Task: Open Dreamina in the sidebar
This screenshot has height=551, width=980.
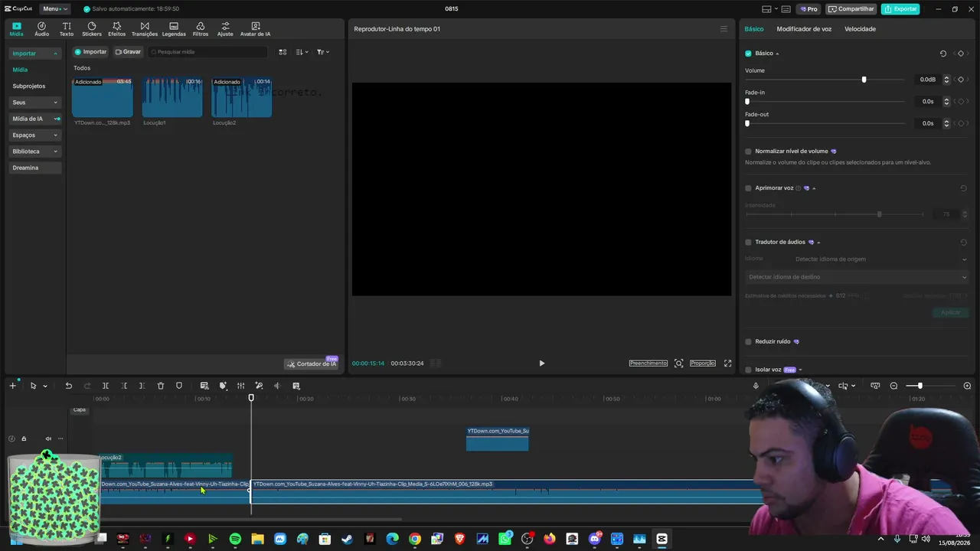Action: coord(35,168)
